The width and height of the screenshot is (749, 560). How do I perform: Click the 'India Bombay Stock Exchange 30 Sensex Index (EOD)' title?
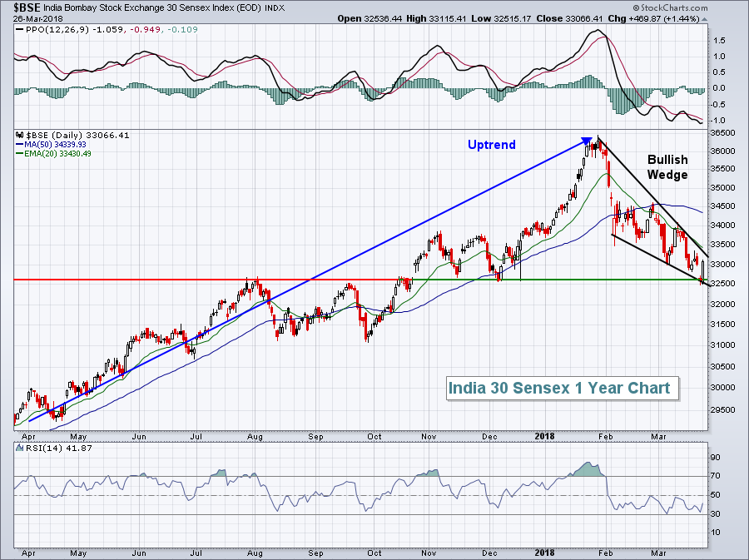(152, 8)
